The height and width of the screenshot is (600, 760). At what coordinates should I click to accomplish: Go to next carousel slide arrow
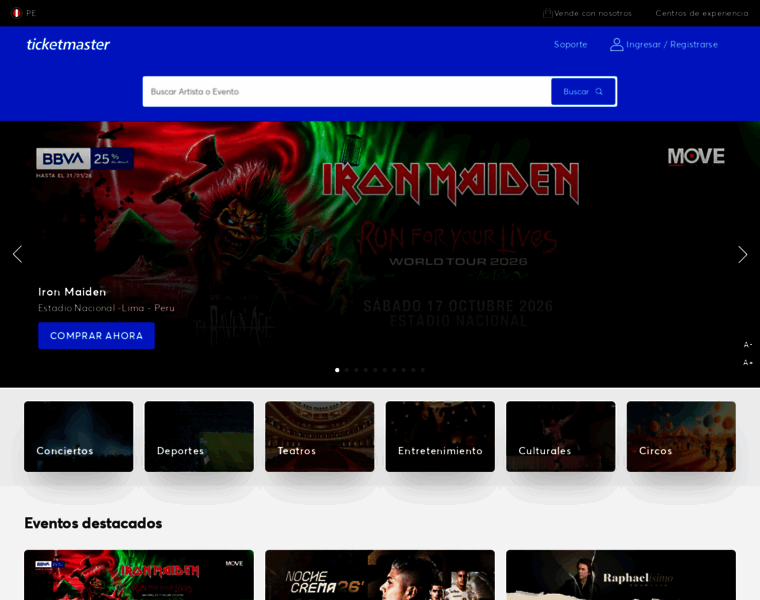click(743, 254)
